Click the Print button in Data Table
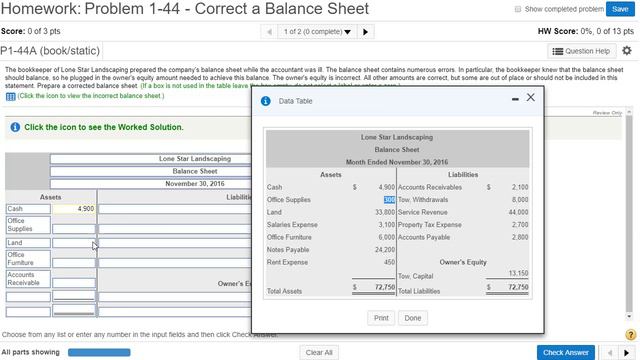This screenshot has width=640, height=360. (381, 318)
